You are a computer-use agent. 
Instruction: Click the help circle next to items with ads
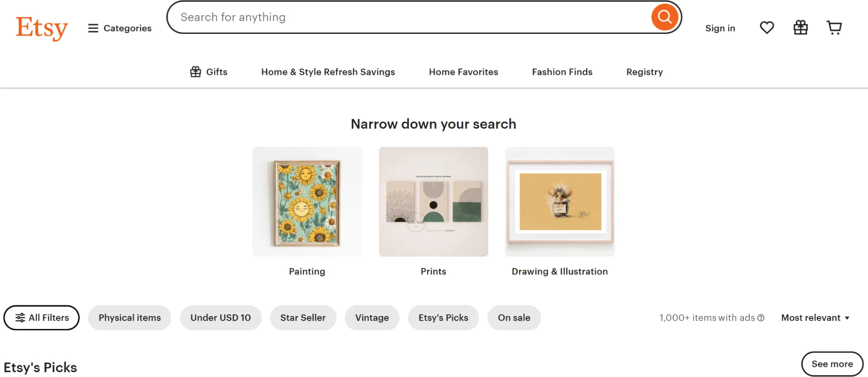761,318
